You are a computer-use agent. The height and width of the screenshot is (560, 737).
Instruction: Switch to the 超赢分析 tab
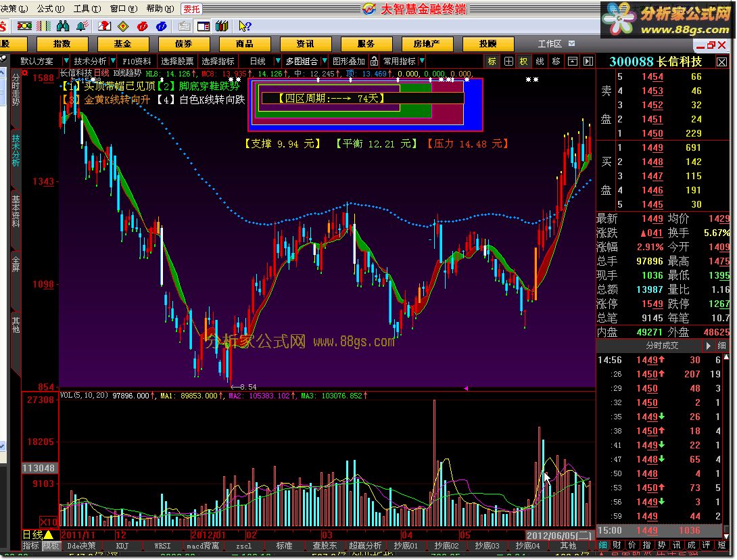coord(365,546)
